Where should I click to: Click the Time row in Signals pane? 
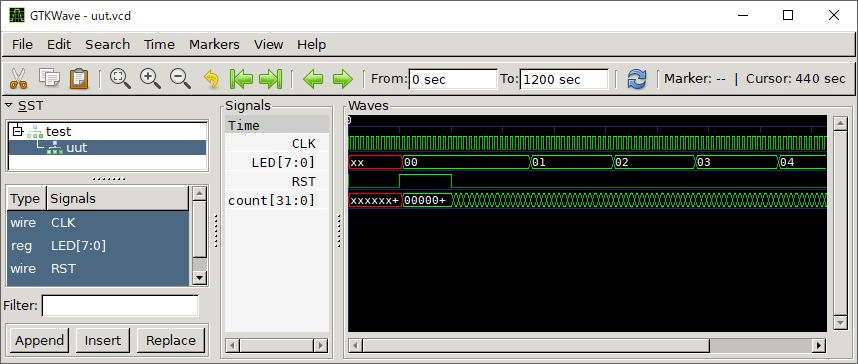pyautogui.click(x=277, y=125)
